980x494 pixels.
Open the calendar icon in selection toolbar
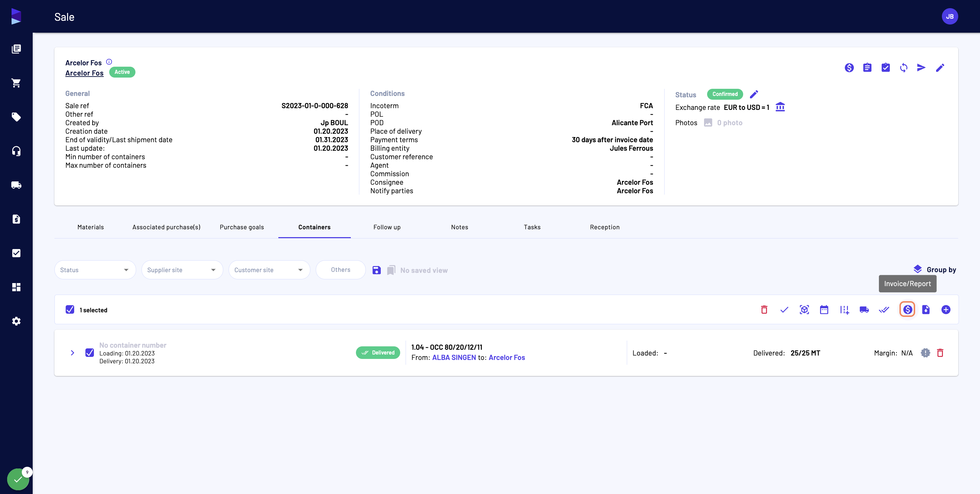tap(824, 310)
